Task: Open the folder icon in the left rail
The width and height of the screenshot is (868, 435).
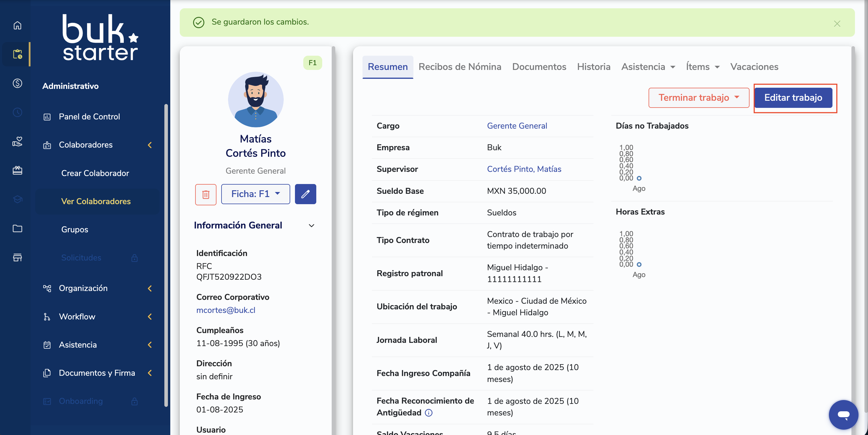Action: (17, 229)
